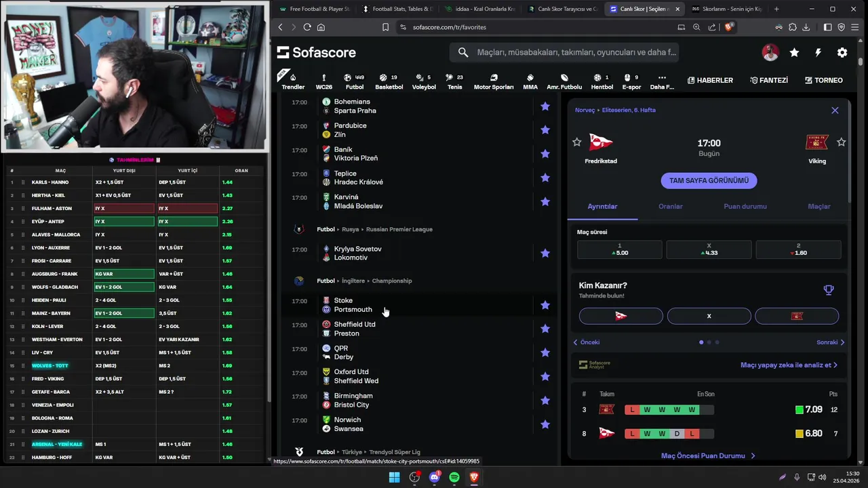Select the second carousel dot

(709, 342)
